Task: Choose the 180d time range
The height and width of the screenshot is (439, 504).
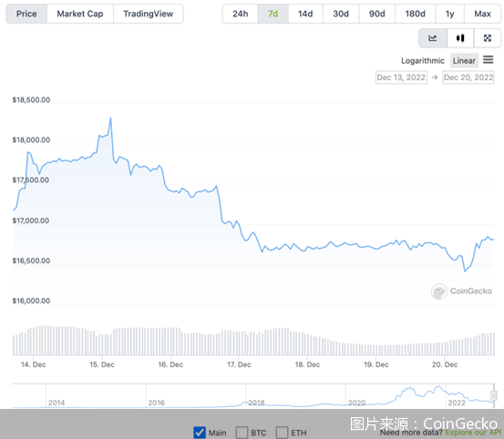Action: point(415,14)
